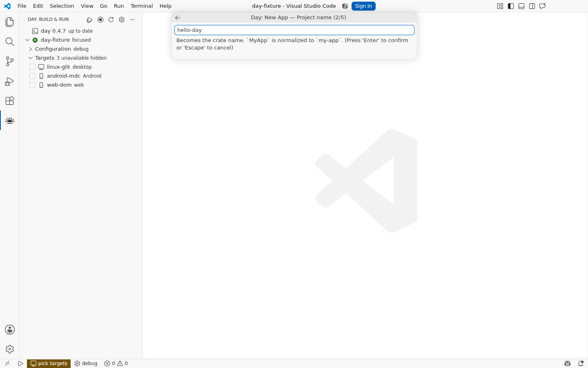
Task: Click the chat icon in title bar
Action: pyautogui.click(x=543, y=6)
